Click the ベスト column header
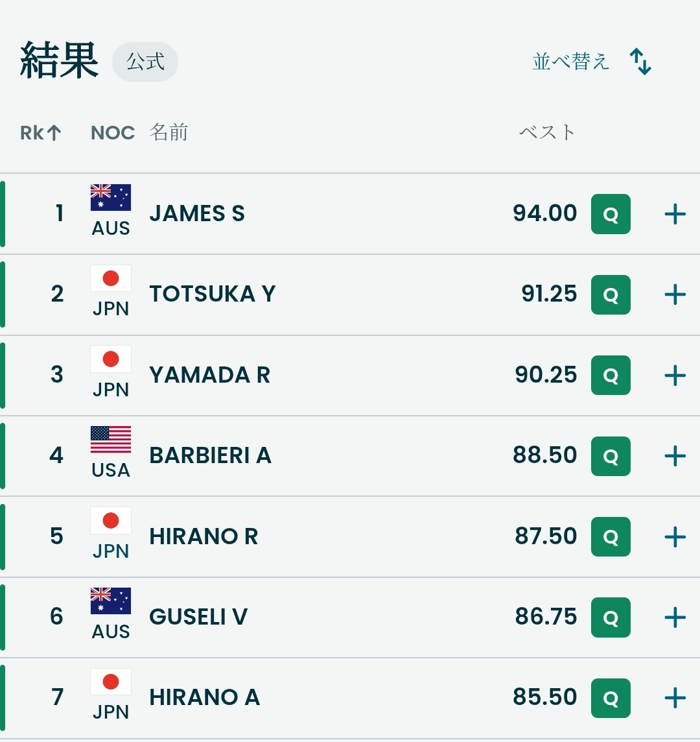This screenshot has height=742, width=700. (547, 132)
